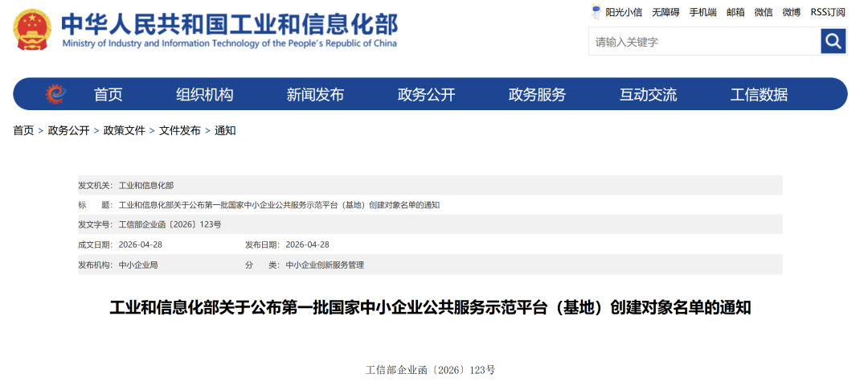Go to 文件发布 in the breadcrumb

180,130
